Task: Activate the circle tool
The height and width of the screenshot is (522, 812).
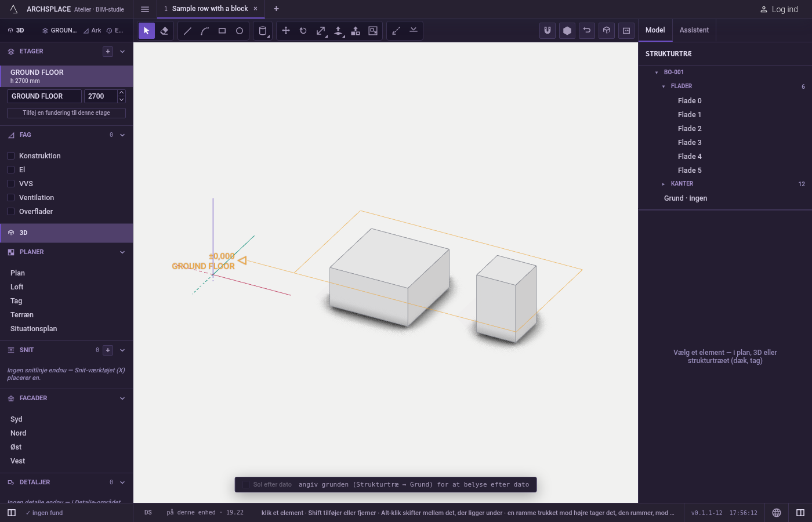Action: point(240,31)
